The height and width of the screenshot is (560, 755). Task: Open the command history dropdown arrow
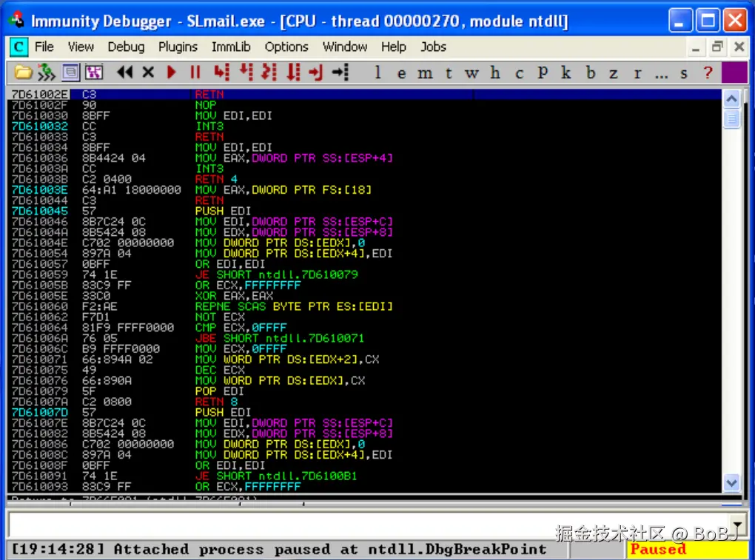click(738, 524)
